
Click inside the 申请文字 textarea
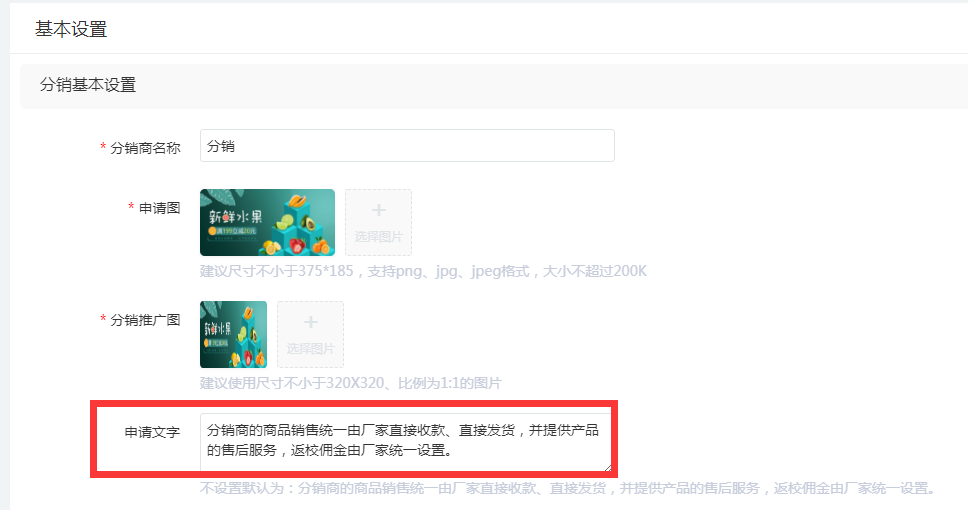[406, 442]
